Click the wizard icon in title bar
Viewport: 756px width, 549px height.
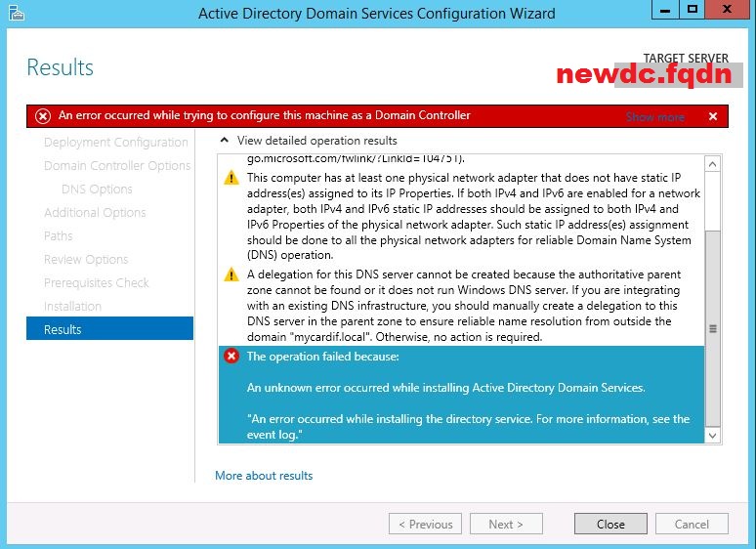pos(14,13)
